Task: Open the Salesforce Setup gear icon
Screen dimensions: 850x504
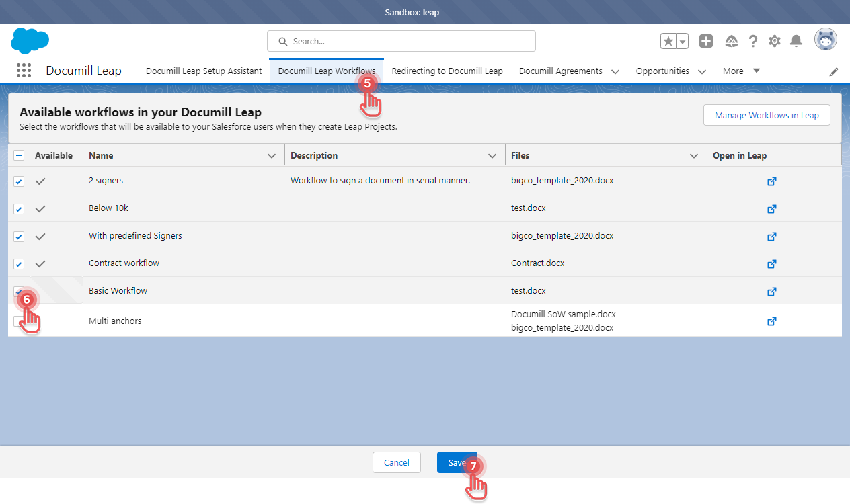Action: [x=775, y=41]
